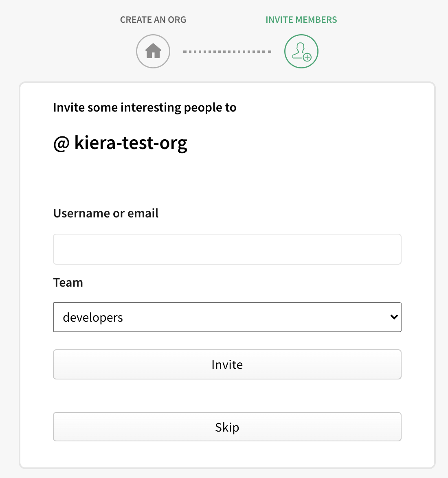Go back to the CREATE AN ORG step label
448x478 pixels.
(x=153, y=19)
